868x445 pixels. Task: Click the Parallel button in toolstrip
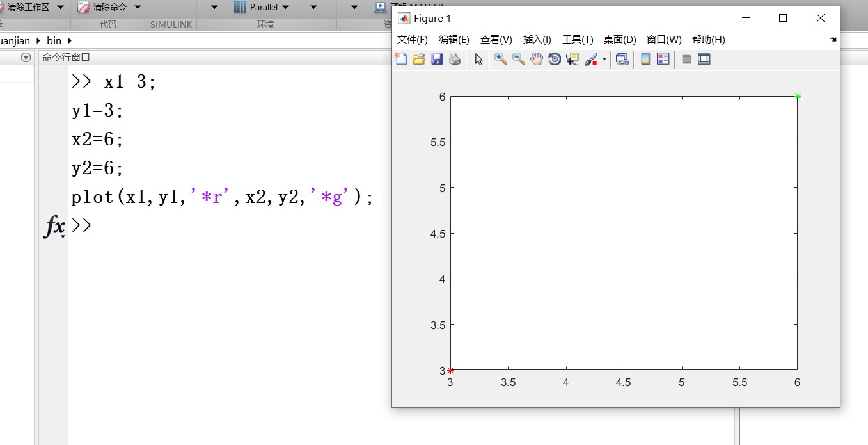click(256, 7)
